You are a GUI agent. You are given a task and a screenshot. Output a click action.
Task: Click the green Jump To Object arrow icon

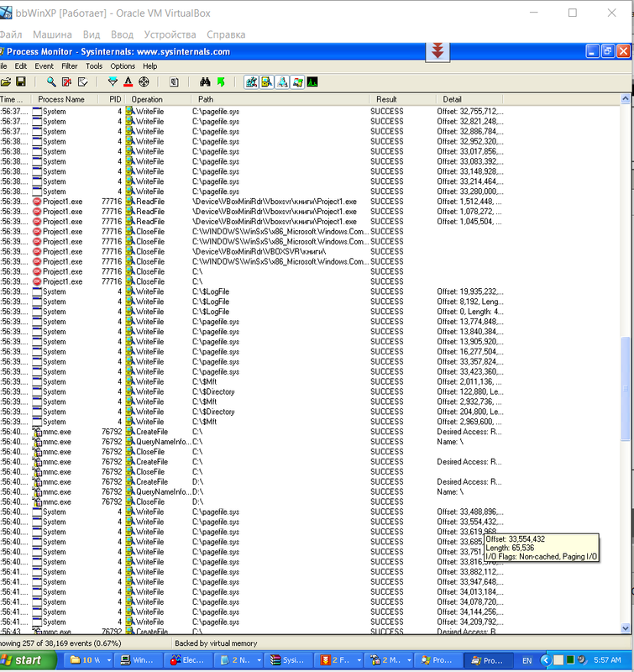coord(221,81)
